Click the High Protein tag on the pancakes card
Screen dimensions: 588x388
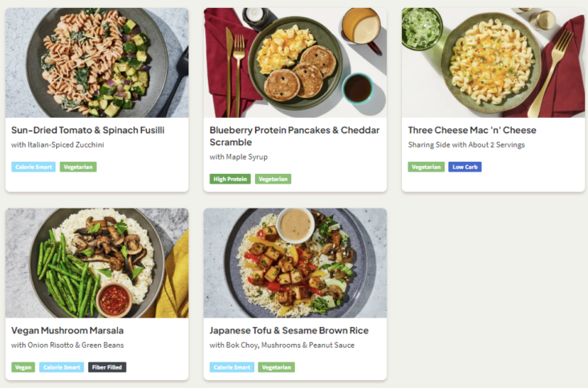[230, 179]
